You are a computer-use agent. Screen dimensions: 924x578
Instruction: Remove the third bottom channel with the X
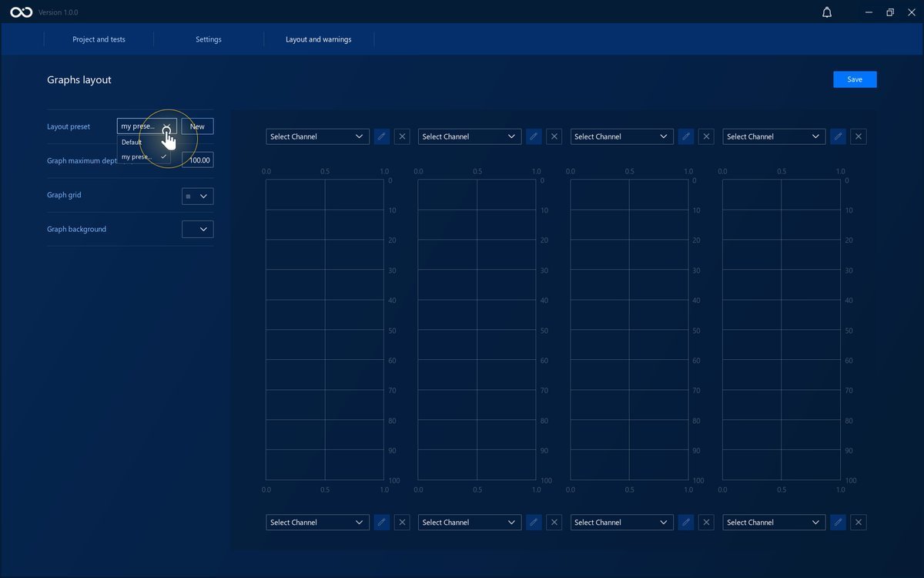[706, 523]
